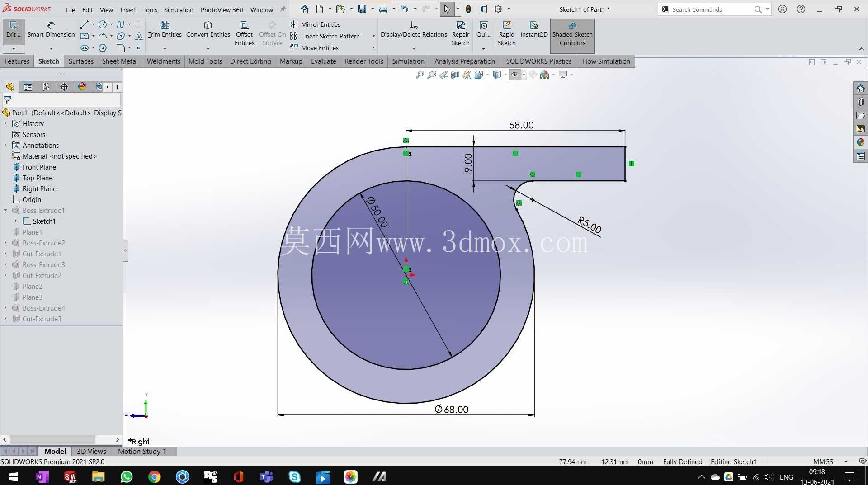Click the Offset Entities tool
The width and height of the screenshot is (868, 485).
tap(244, 33)
